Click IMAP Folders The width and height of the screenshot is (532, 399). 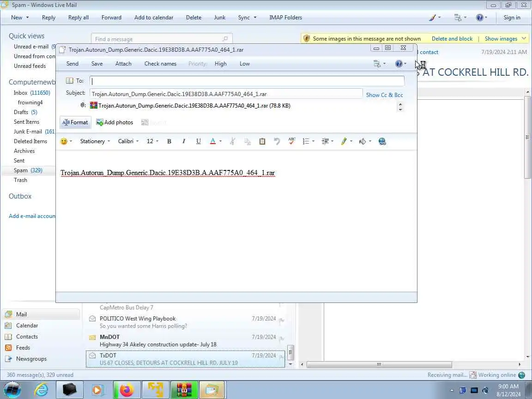(x=286, y=17)
